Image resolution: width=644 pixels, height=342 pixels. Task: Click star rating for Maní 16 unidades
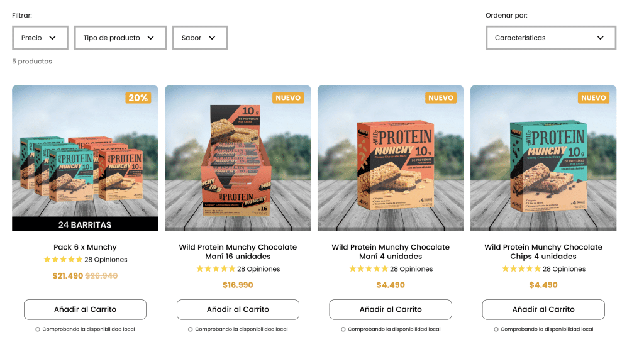tap(216, 269)
